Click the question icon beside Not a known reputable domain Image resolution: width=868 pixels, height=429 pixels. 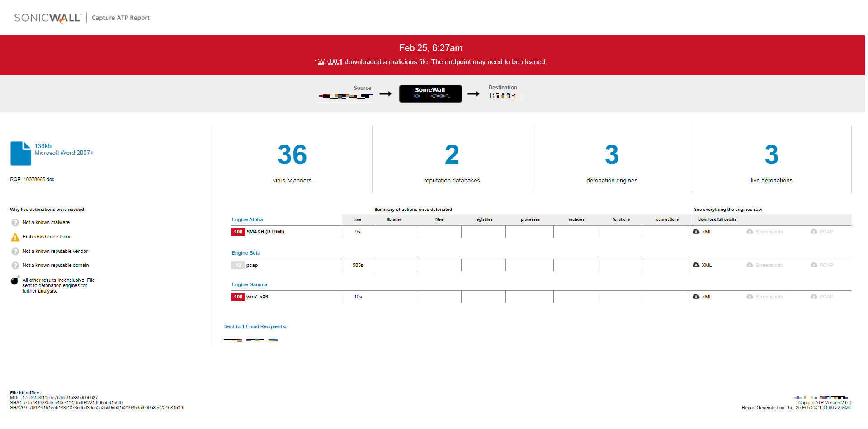[15, 266]
